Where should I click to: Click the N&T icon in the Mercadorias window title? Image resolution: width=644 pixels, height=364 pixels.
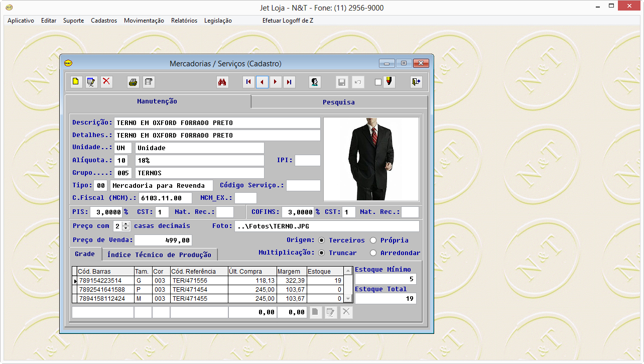[x=68, y=63]
